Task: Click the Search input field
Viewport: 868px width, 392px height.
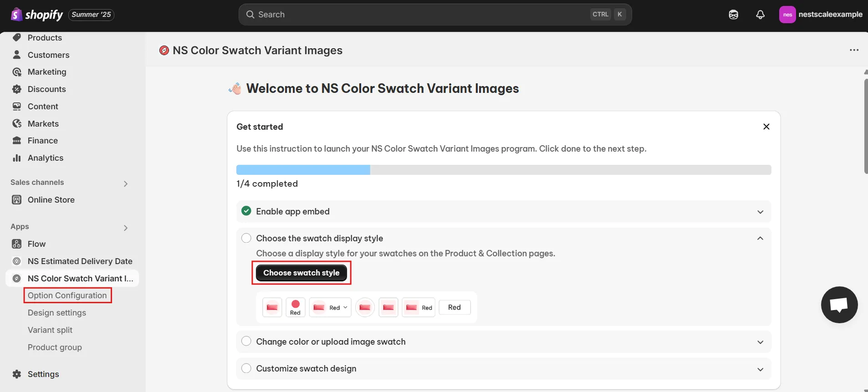Action: coord(435,15)
